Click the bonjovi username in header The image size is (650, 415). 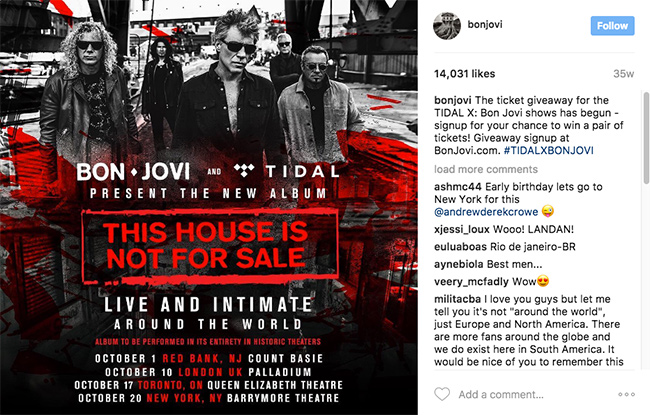485,24
